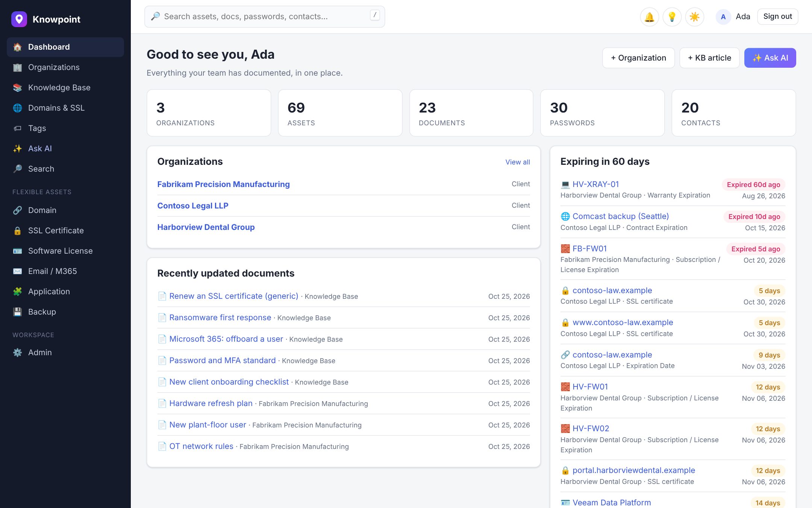Click the 'Expired 60d ago' badge

tap(753, 185)
